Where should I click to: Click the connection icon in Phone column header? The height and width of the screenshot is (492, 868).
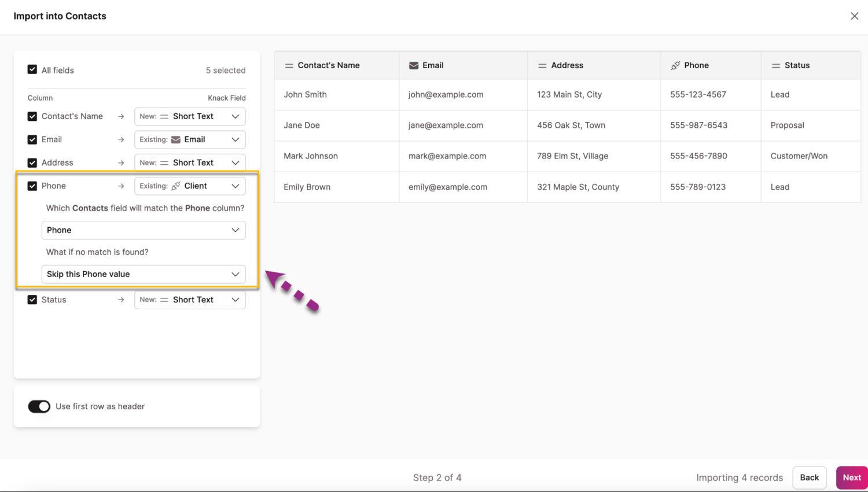tap(675, 65)
